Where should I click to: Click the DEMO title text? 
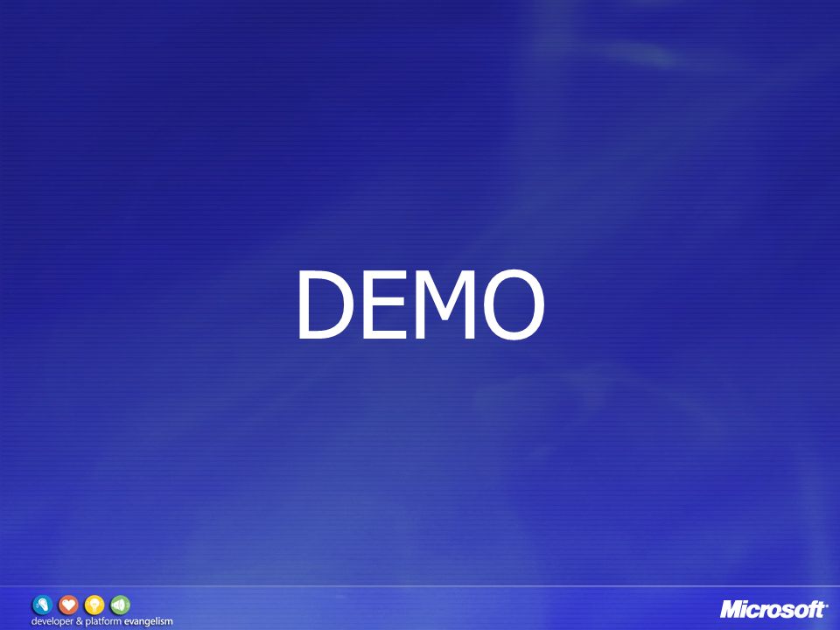421,304
